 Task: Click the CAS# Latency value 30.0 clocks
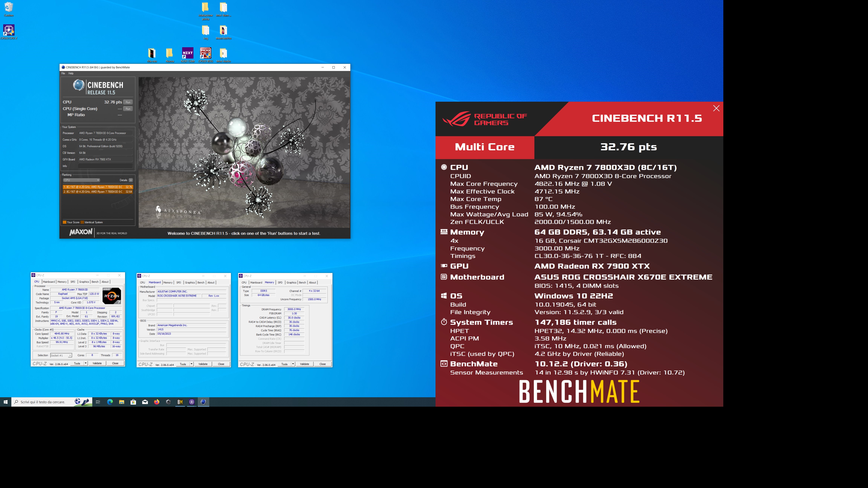coord(294,318)
